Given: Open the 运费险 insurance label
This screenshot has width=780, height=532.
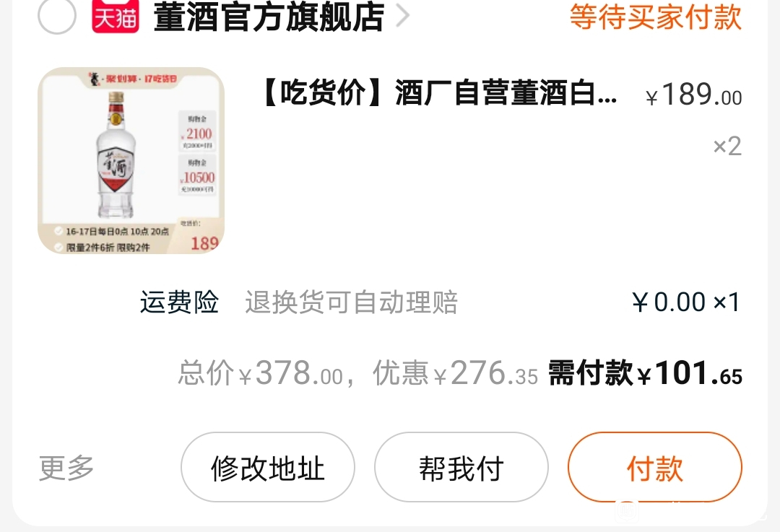Looking at the screenshot, I should 179,302.
